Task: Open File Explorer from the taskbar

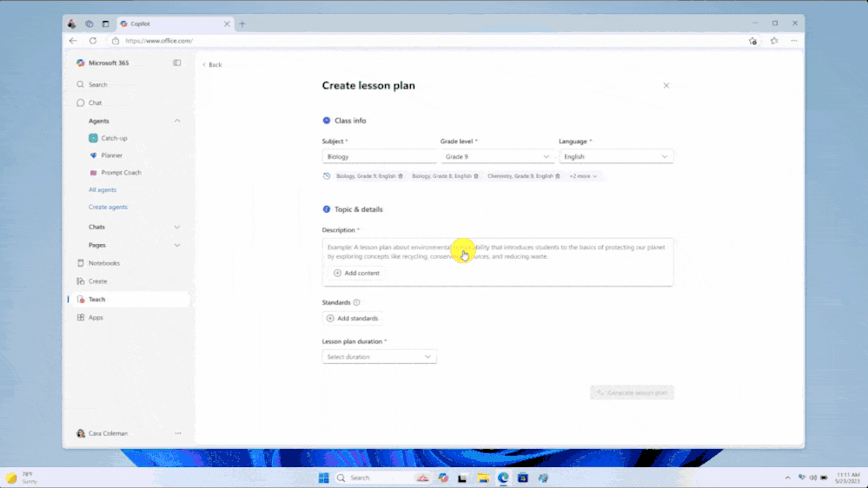Action: [483, 478]
